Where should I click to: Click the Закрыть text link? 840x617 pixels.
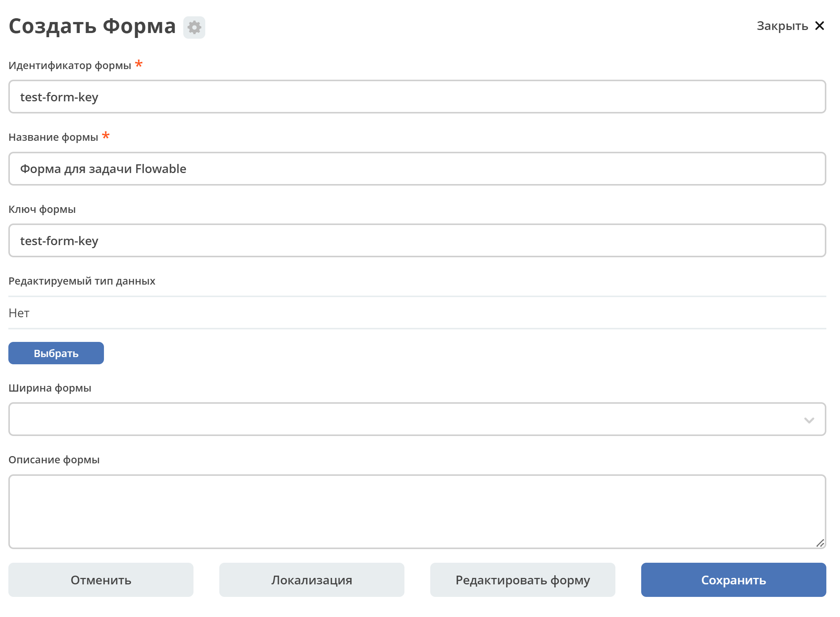pos(782,26)
